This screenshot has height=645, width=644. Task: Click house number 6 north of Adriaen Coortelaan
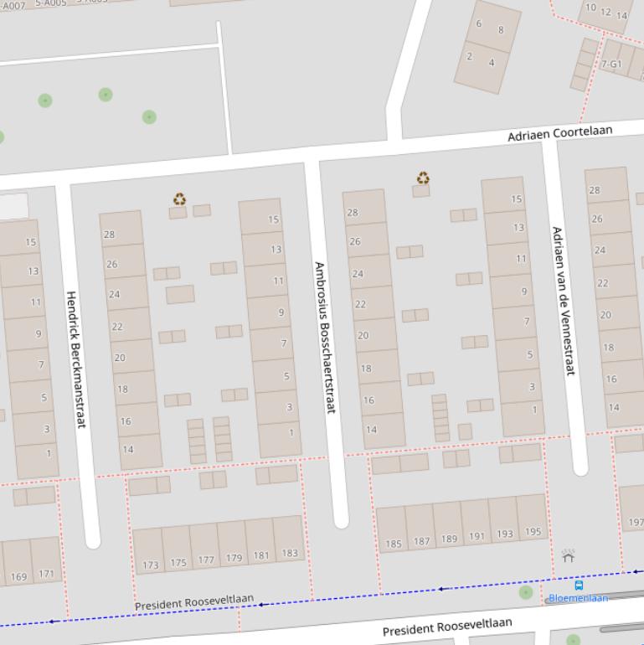[x=479, y=23]
